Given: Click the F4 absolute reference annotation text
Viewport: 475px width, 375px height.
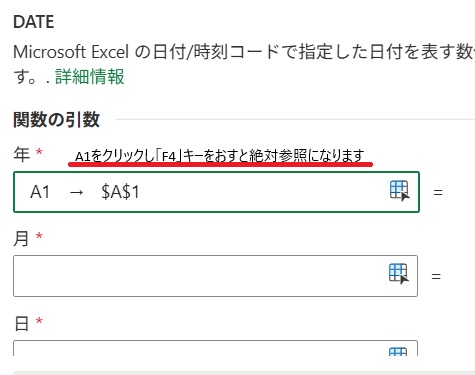Looking at the screenshot, I should pyautogui.click(x=220, y=156).
